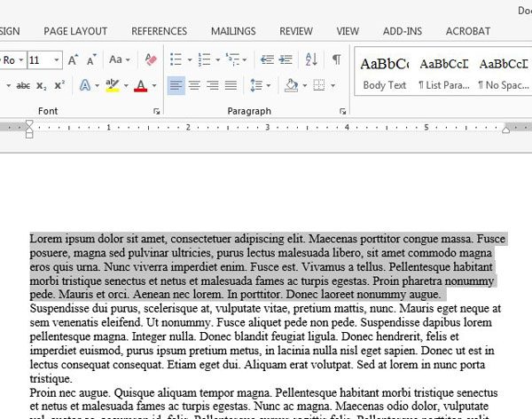The image size is (532, 419).
Task: Click the Clear All Formatting eraser icon
Action: (x=150, y=60)
